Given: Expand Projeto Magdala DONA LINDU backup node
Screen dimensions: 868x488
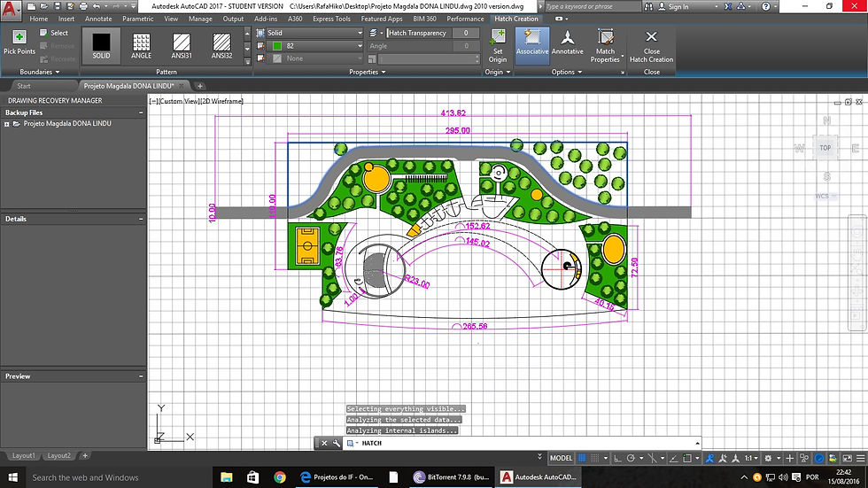Looking at the screenshot, I should [7, 124].
